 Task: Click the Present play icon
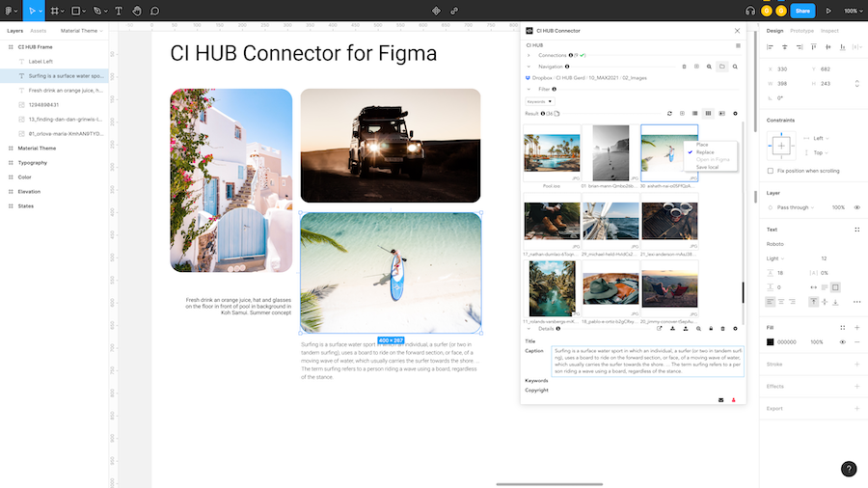click(827, 11)
